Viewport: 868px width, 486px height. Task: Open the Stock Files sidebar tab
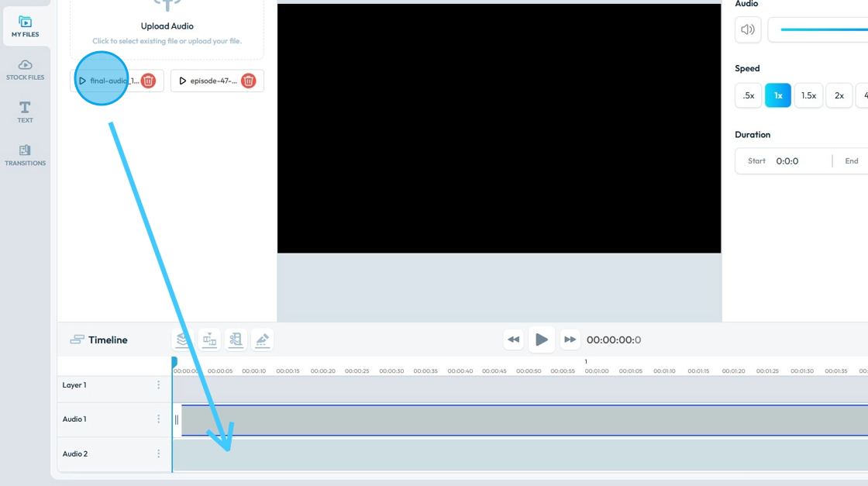[25, 70]
